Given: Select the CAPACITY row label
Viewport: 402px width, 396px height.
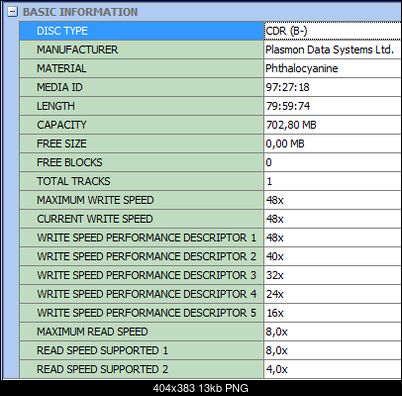Looking at the screenshot, I should (62, 125).
